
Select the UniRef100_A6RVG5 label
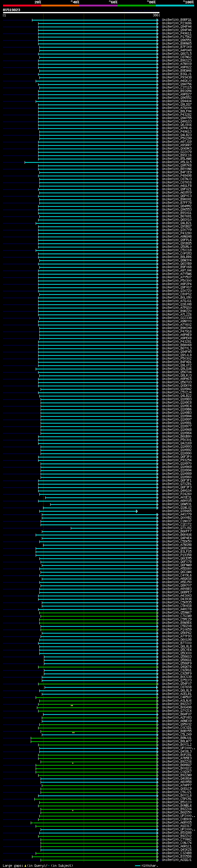177,822
